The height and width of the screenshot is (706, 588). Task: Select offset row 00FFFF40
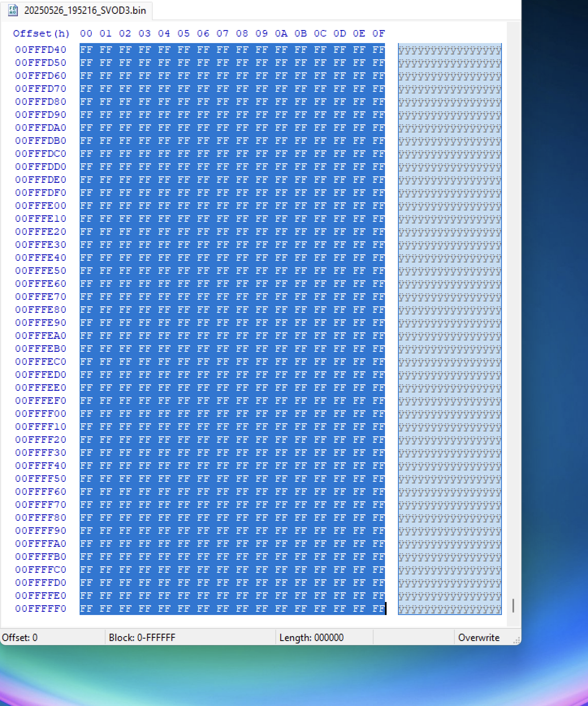(41, 466)
